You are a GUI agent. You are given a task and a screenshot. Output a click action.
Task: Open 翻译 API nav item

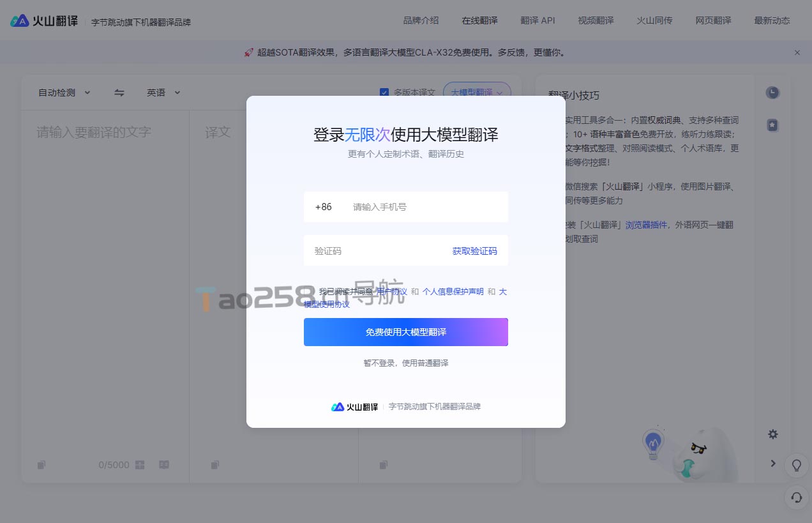point(538,20)
